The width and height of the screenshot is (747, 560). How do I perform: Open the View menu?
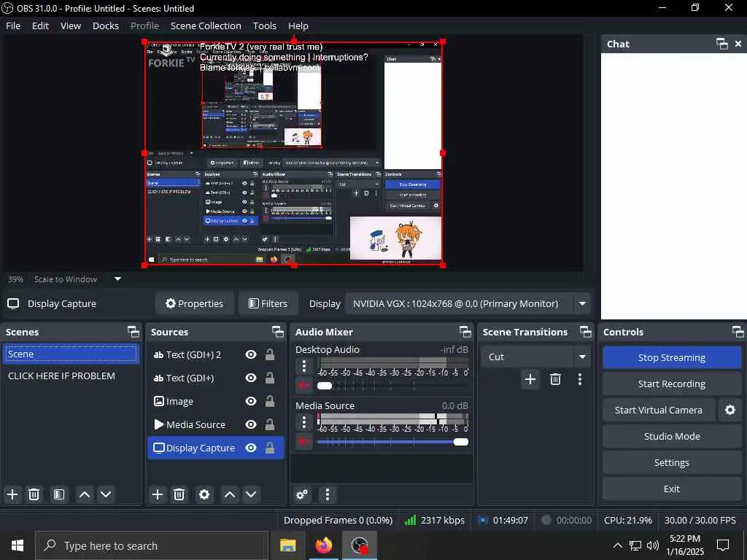coord(71,26)
